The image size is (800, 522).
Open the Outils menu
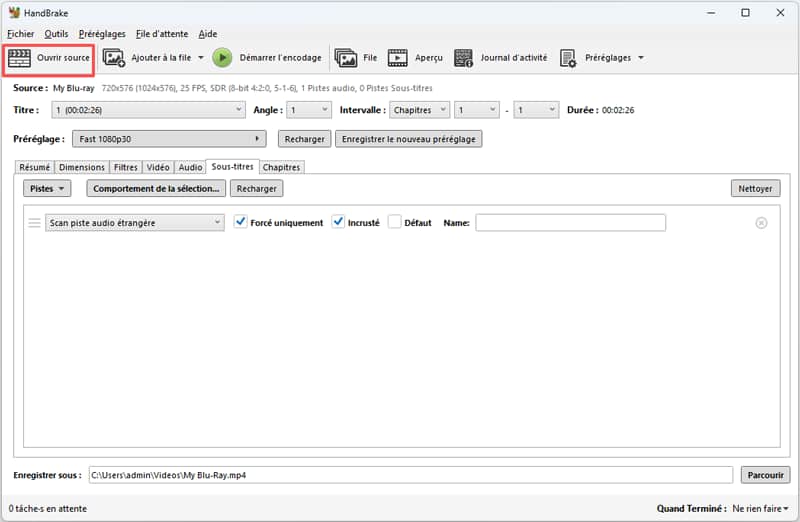tap(56, 34)
